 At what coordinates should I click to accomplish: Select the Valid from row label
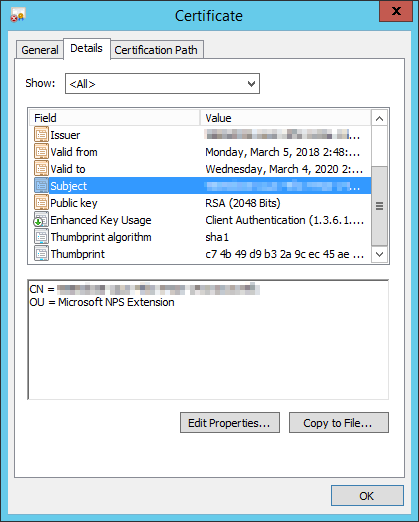[x=74, y=152]
